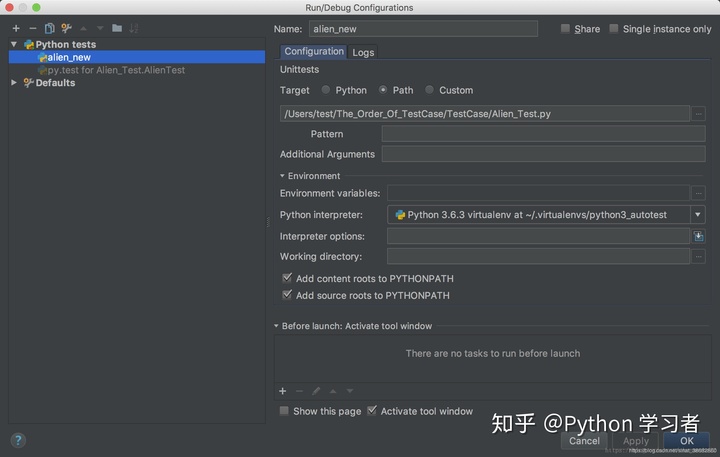Image resolution: width=720 pixels, height=457 pixels.
Task: Switch to the Logs tab
Action: (363, 52)
